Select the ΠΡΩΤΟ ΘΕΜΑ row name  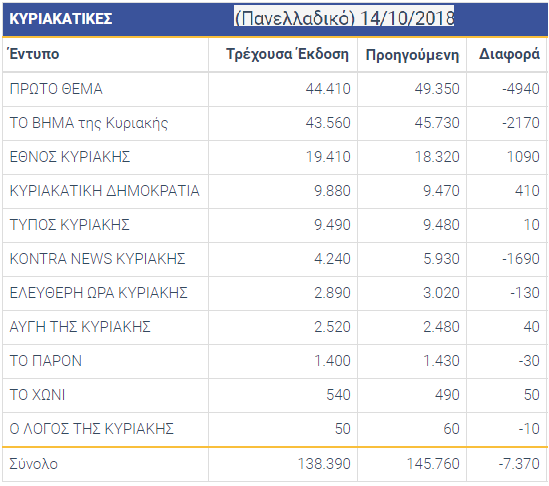(x=56, y=89)
